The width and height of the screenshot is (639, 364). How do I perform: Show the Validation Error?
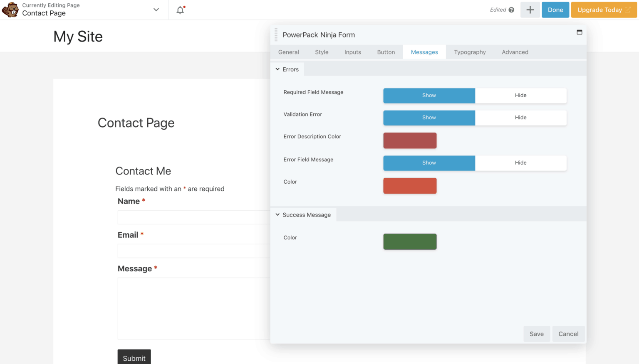pos(429,118)
